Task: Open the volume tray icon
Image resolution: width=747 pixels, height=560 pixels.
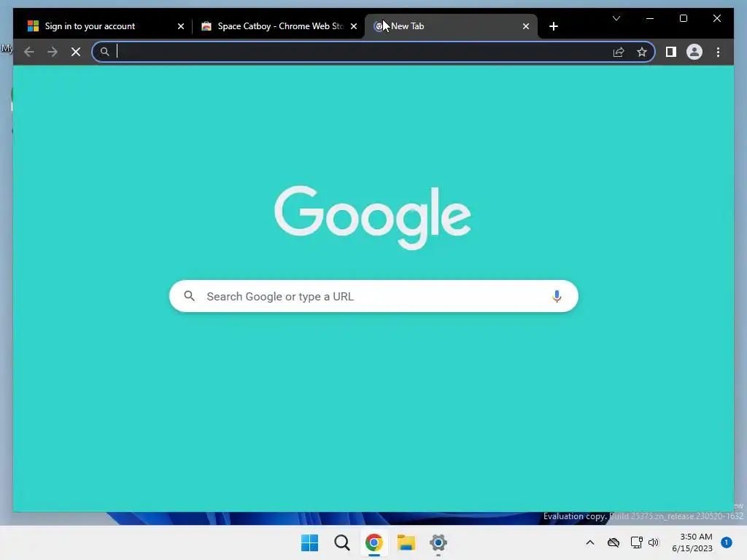Action: [x=653, y=542]
